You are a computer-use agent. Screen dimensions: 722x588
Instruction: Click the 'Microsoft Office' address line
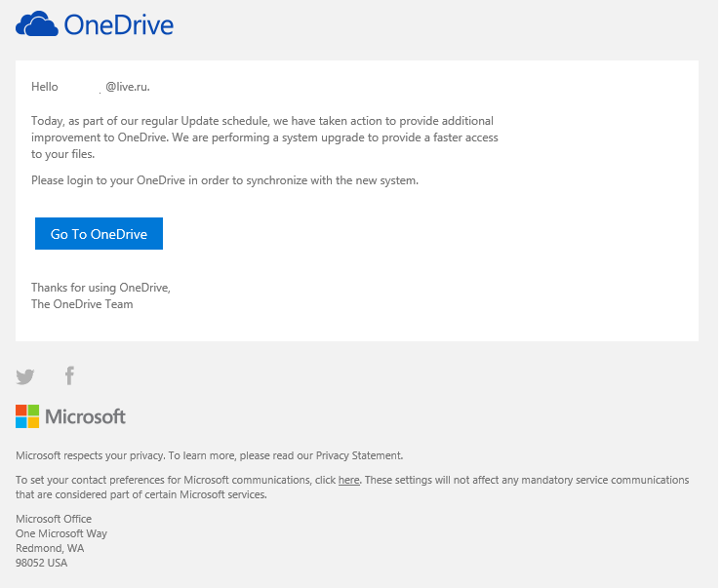click(54, 519)
